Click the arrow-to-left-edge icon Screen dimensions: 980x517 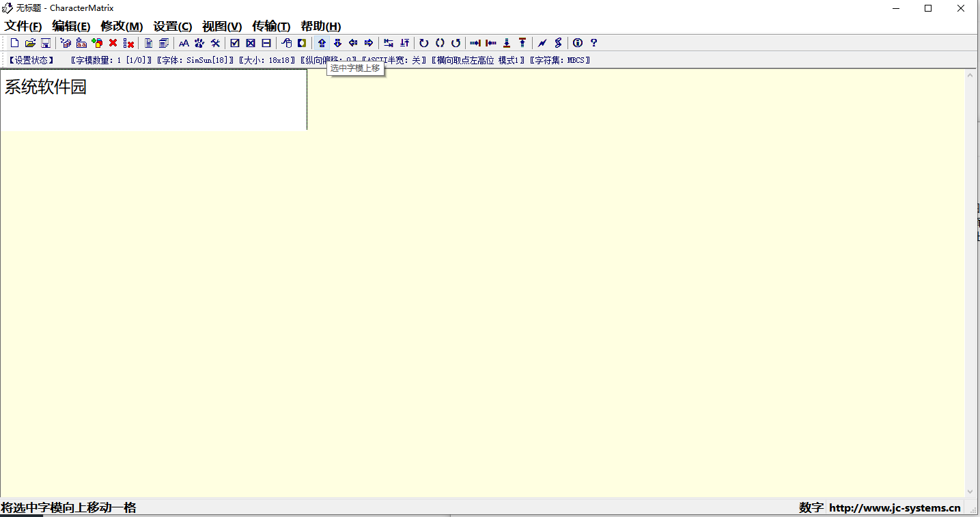pos(491,43)
